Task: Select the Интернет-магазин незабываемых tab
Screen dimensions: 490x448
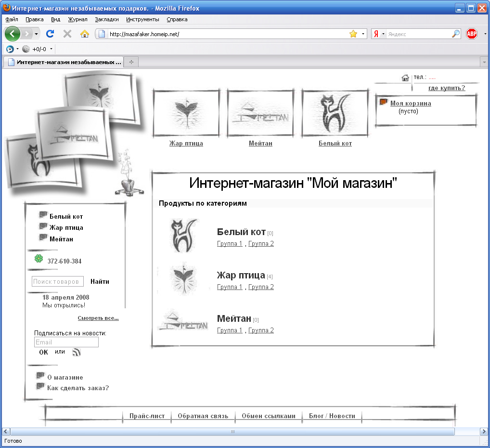Action: point(64,62)
